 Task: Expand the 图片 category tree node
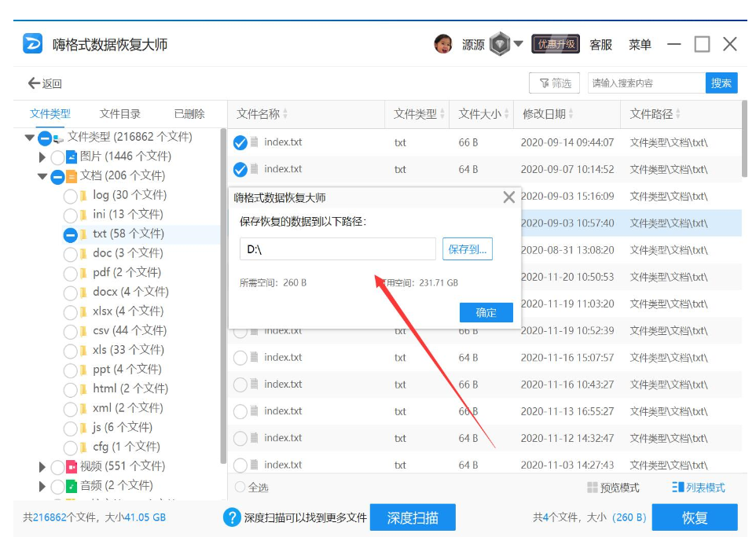[x=42, y=157]
